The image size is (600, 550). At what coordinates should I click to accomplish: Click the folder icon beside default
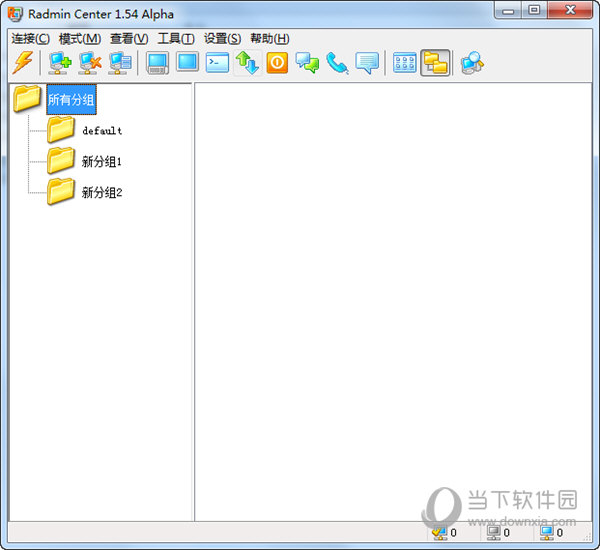pos(61,129)
